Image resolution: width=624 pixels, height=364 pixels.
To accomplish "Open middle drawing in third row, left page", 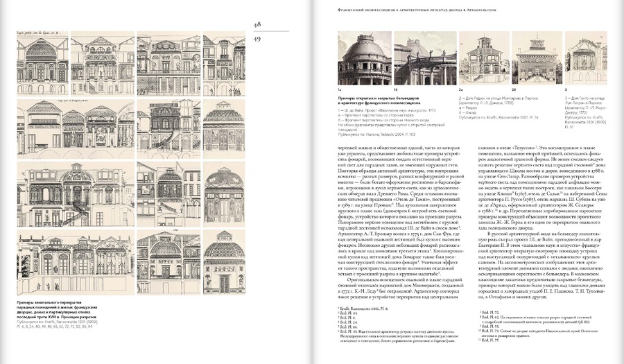I will pyautogui.click(x=168, y=194).
